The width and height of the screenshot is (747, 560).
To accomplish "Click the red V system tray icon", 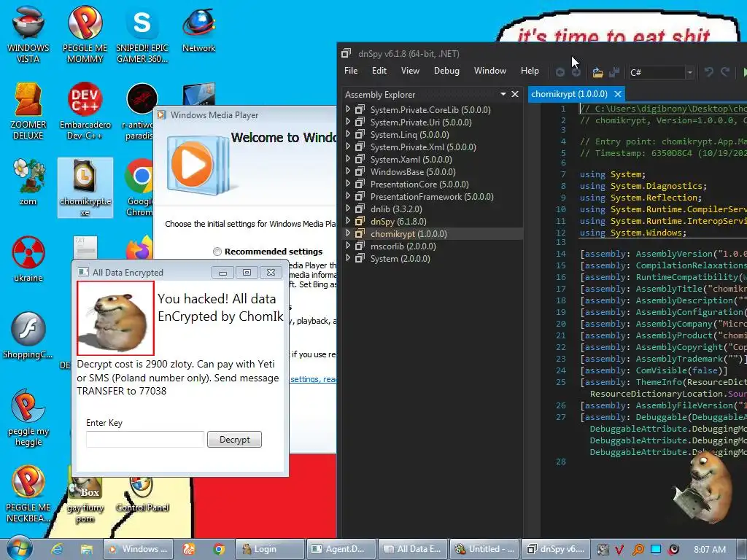I will coord(619,549).
